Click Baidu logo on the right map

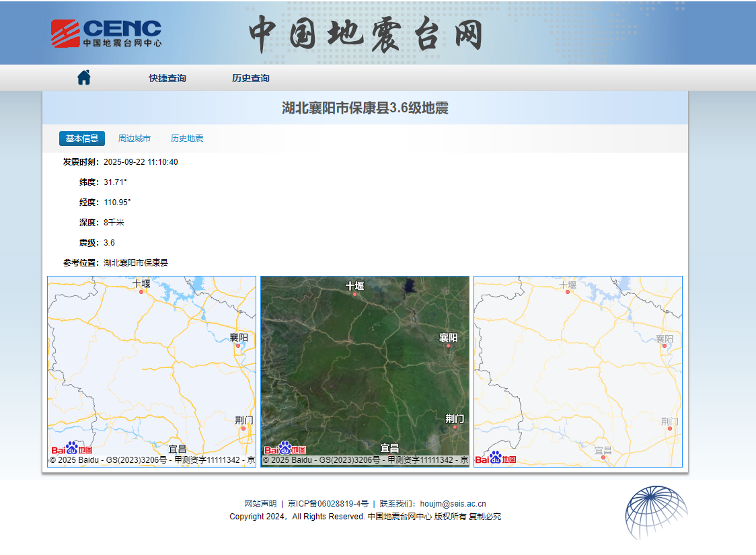[496, 458]
